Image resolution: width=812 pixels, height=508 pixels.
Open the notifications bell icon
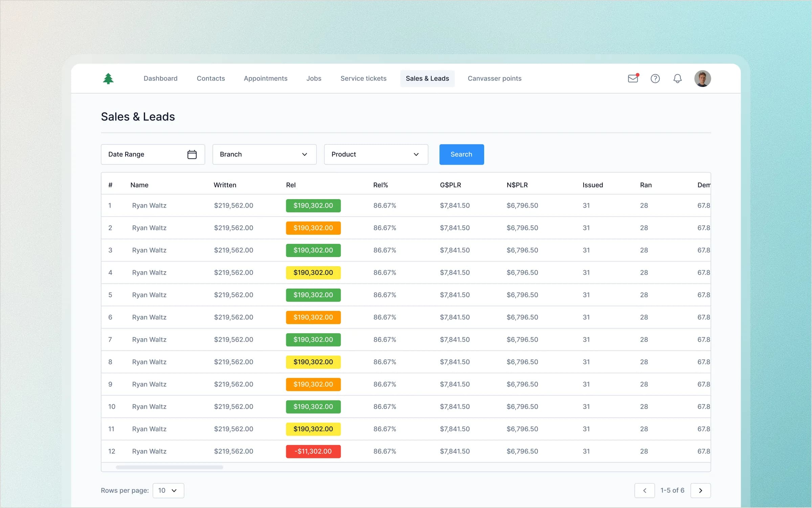677,79
